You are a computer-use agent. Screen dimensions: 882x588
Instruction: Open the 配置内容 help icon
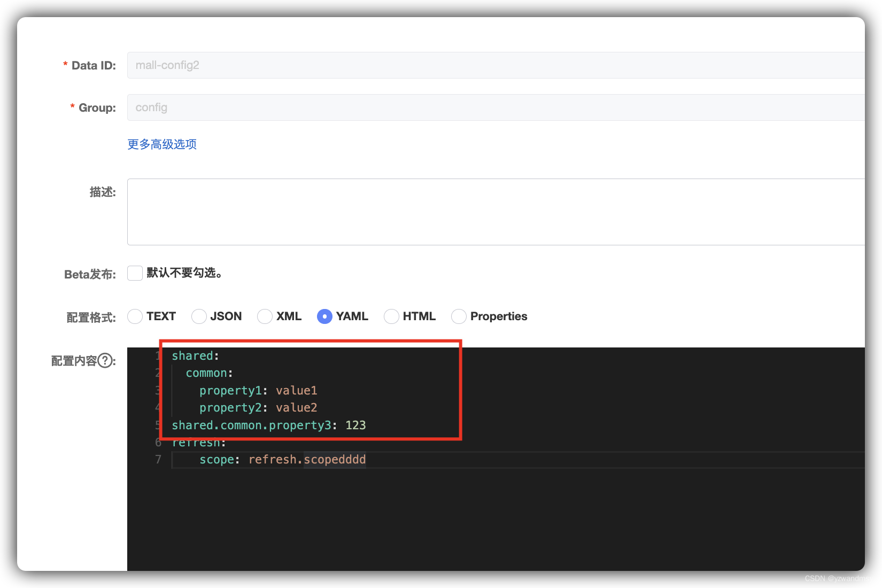[x=105, y=361]
